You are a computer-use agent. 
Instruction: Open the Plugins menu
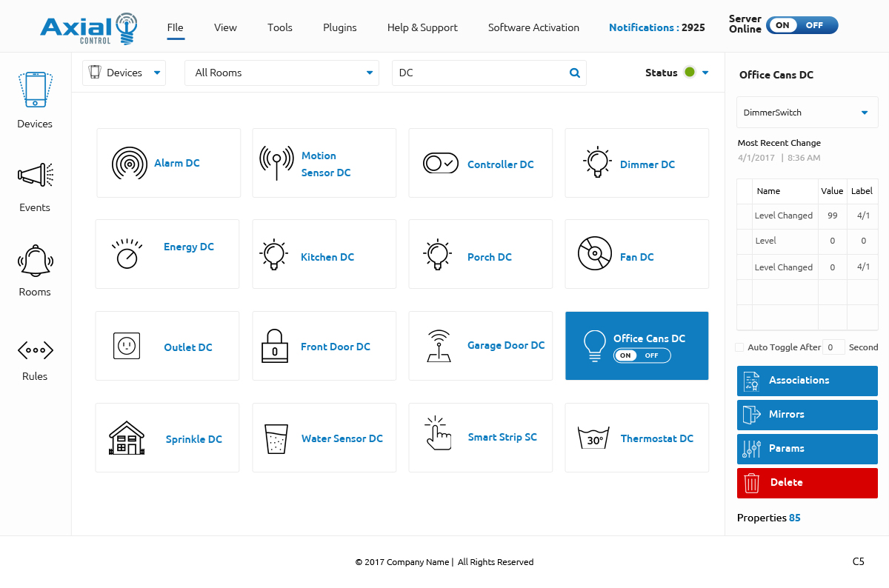click(x=339, y=27)
